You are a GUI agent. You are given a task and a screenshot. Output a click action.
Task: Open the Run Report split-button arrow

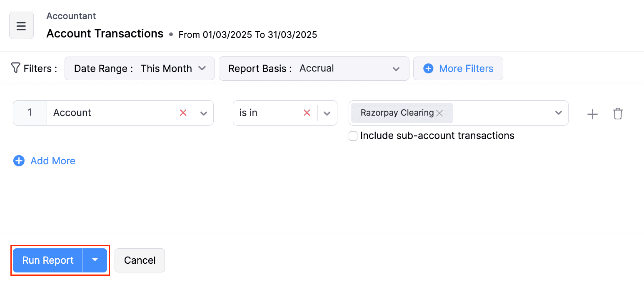(95, 260)
